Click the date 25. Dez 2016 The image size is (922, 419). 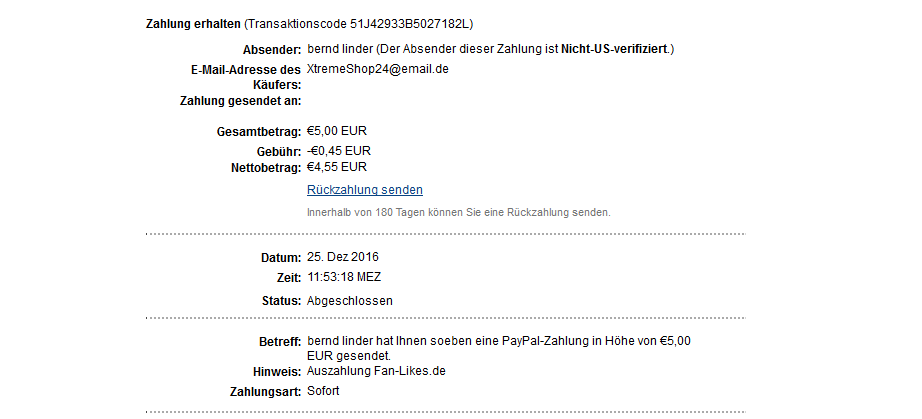click(343, 257)
